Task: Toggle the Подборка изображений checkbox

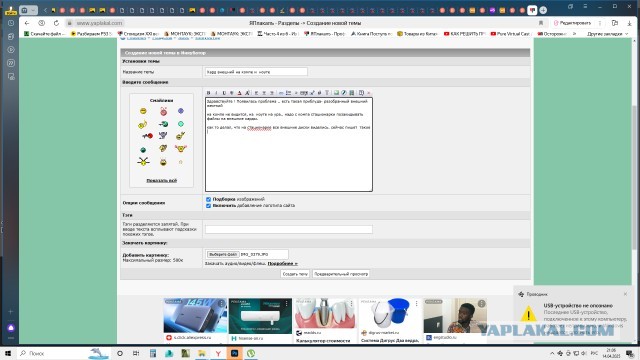Action: click(x=209, y=199)
